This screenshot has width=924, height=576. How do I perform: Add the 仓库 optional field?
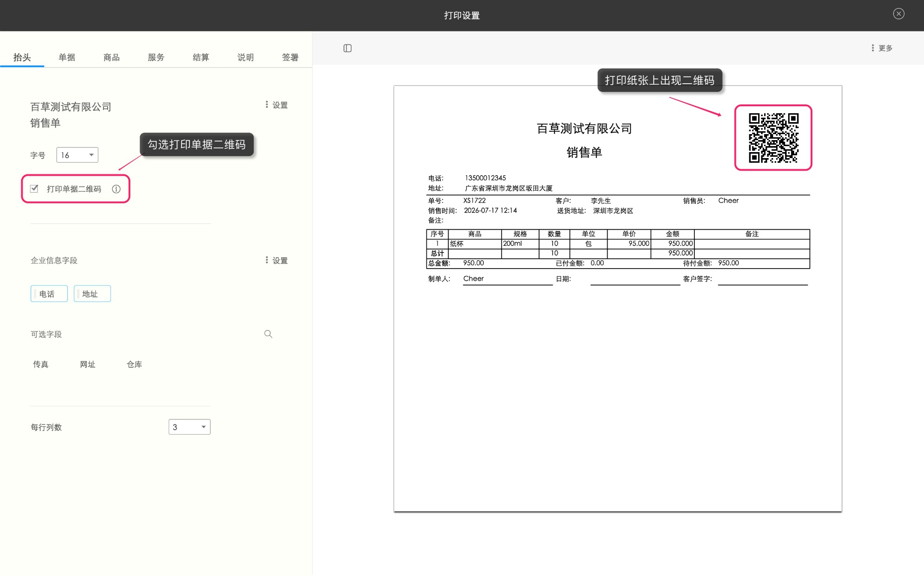click(134, 364)
